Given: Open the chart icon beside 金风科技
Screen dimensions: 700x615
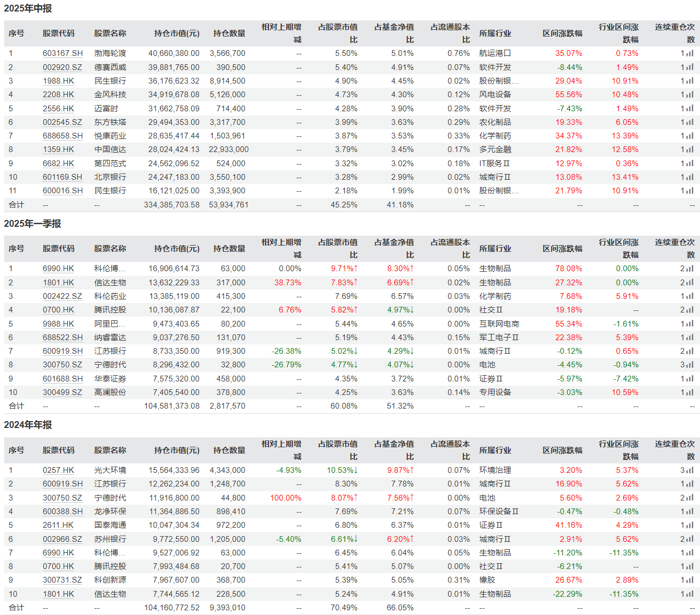Looking at the screenshot, I should (x=690, y=95).
